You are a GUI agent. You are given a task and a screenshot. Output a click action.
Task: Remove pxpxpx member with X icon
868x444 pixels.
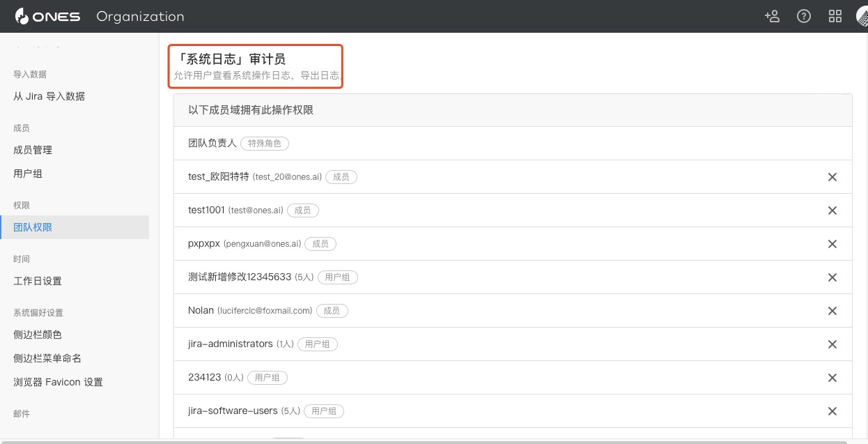tap(832, 244)
